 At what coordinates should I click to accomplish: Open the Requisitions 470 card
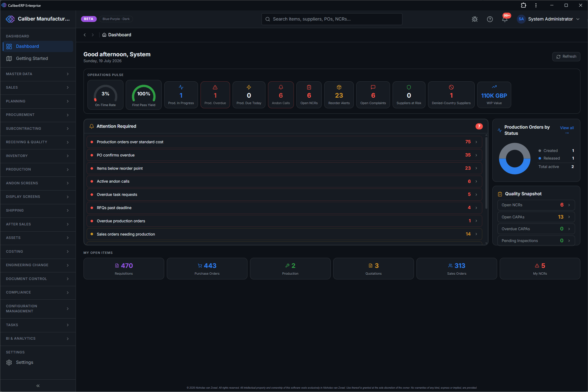(x=124, y=269)
